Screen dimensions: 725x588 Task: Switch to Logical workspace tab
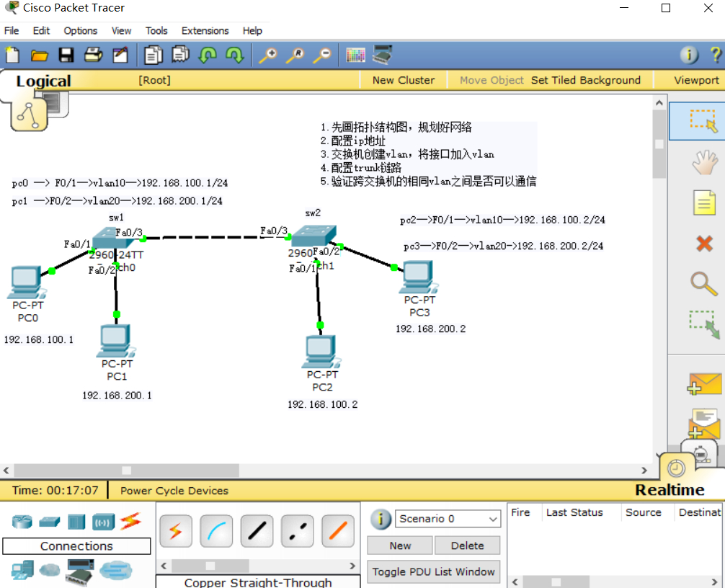pos(43,81)
